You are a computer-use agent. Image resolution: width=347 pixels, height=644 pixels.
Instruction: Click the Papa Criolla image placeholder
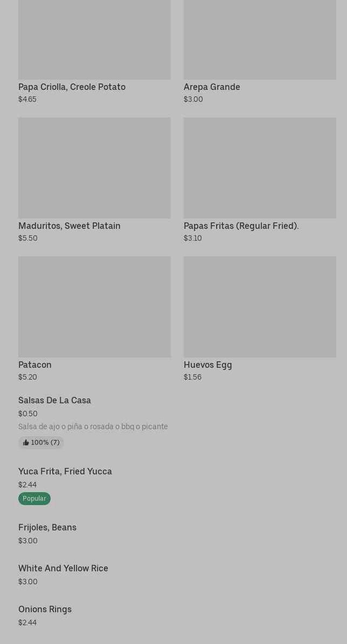[x=94, y=38]
